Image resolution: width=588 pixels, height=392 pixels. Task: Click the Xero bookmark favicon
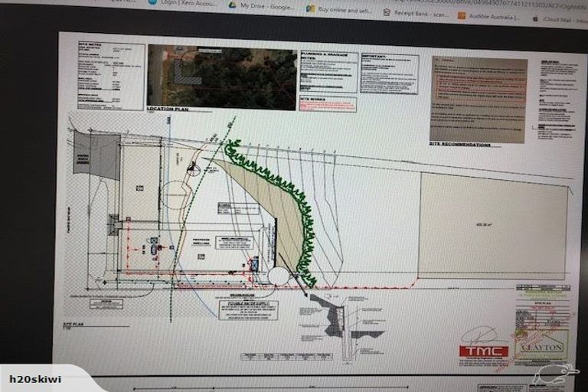click(152, 3)
